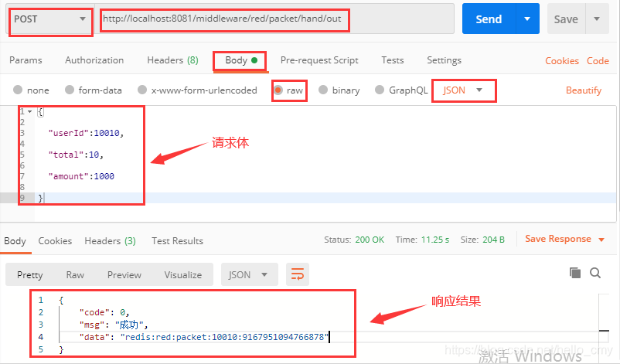Open the Test Results tab

pyautogui.click(x=178, y=240)
